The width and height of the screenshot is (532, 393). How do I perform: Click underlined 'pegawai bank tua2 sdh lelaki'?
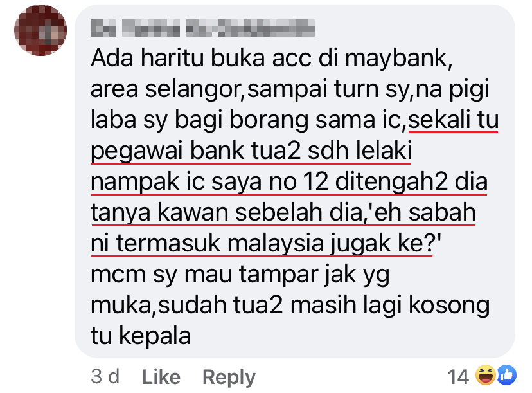pyautogui.click(x=251, y=151)
